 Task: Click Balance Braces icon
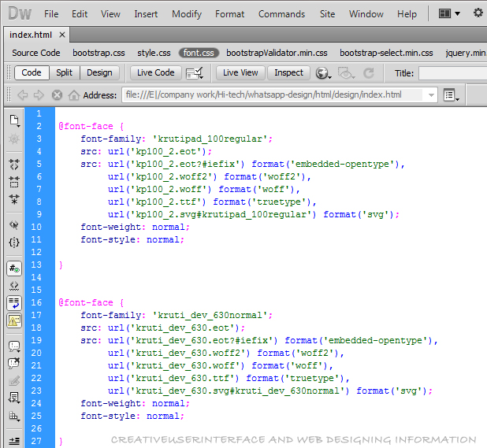(x=14, y=243)
